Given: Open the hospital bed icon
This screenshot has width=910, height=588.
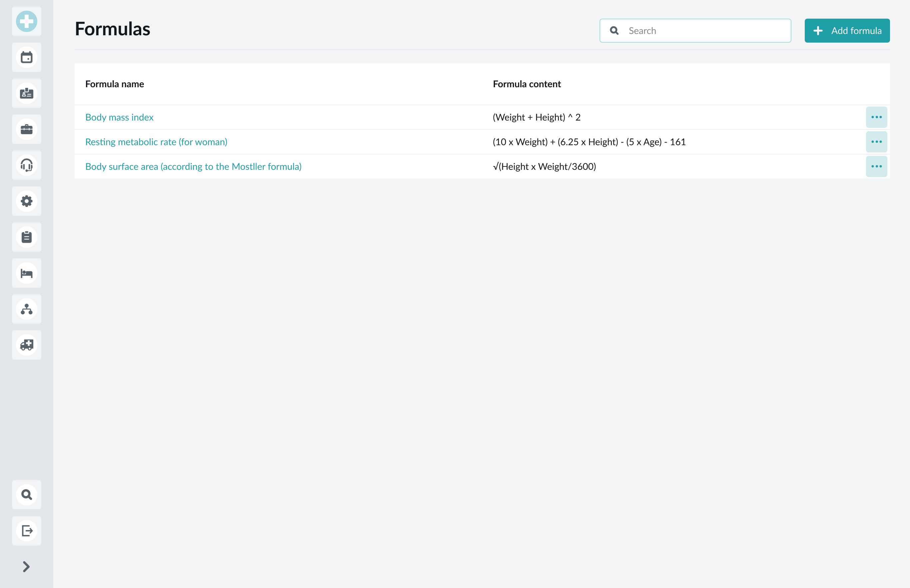Looking at the screenshot, I should pos(26,273).
